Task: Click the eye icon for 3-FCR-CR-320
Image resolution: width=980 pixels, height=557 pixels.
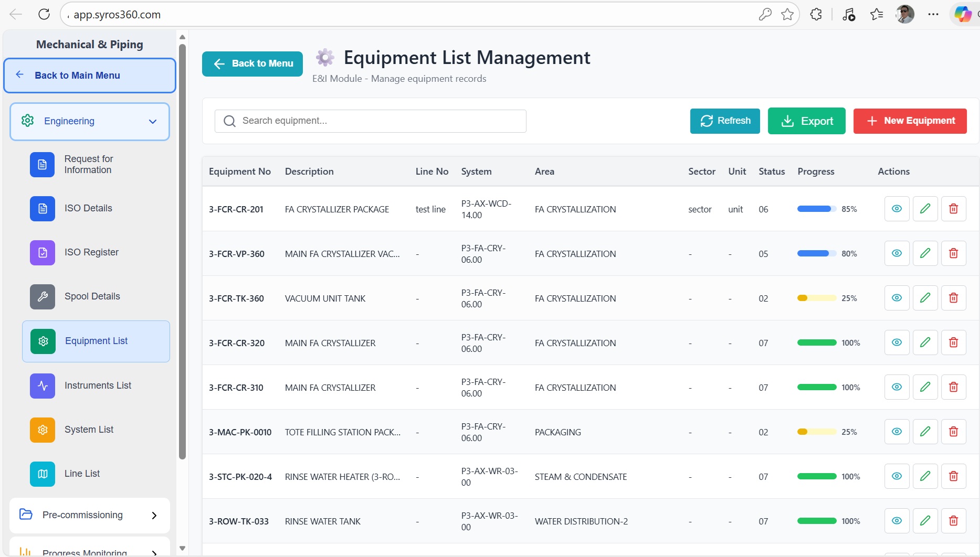Action: (x=897, y=342)
